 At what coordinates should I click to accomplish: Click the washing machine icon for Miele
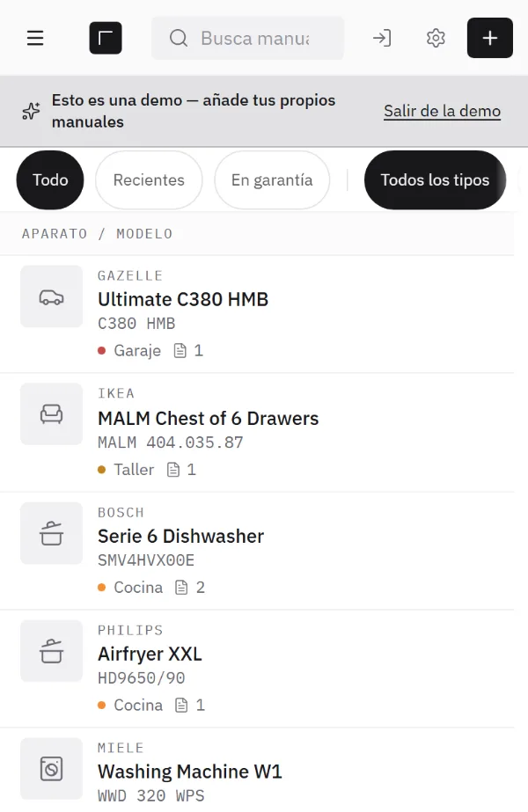(x=51, y=769)
